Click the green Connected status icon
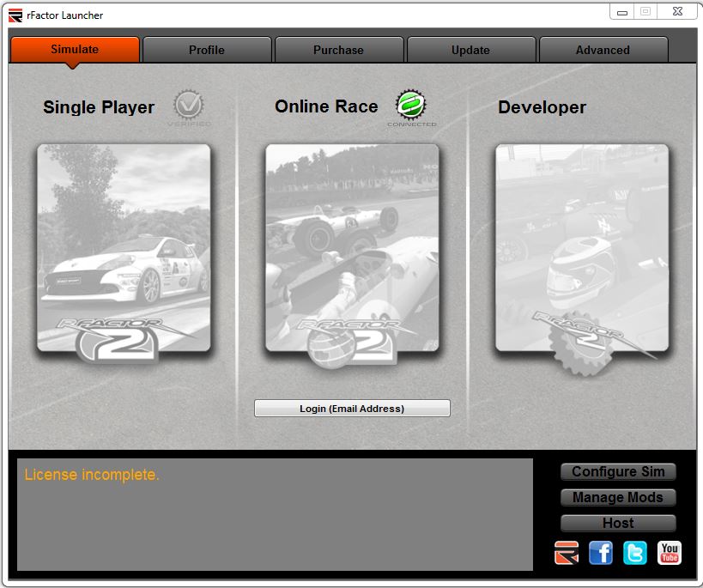This screenshot has height=588, width=703. [411, 106]
